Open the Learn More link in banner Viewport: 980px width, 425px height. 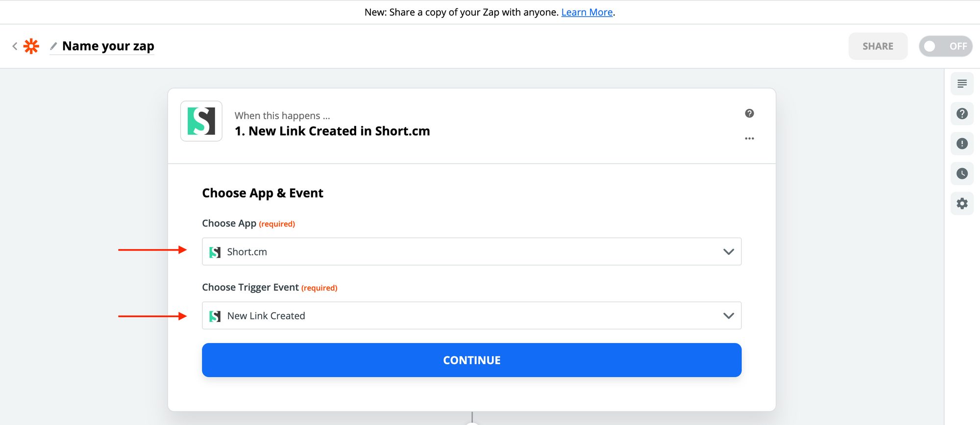click(x=587, y=12)
